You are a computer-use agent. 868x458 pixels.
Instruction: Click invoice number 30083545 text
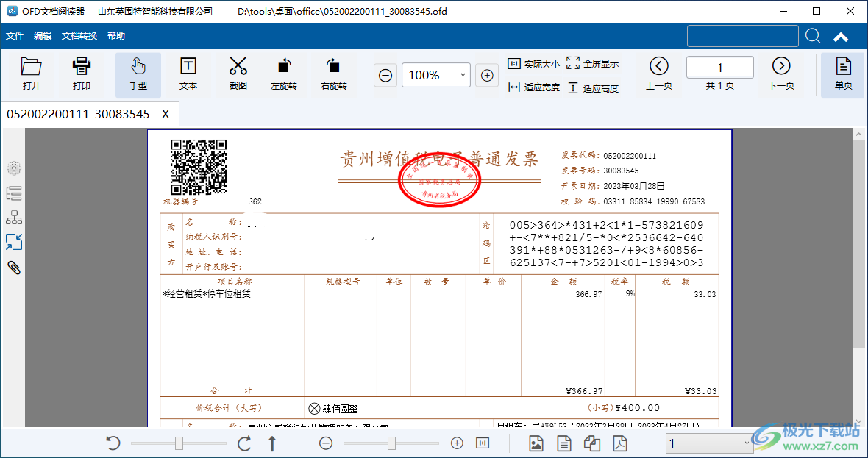621,171
